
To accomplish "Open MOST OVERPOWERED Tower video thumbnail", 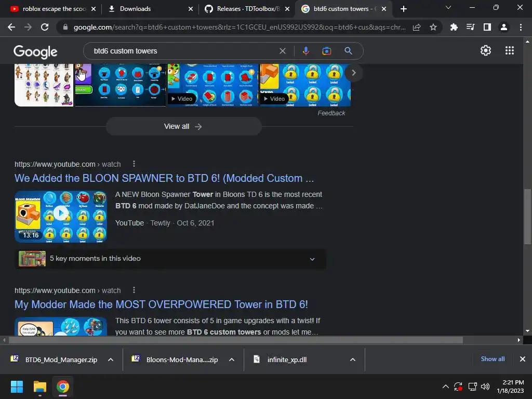I will (61, 326).
